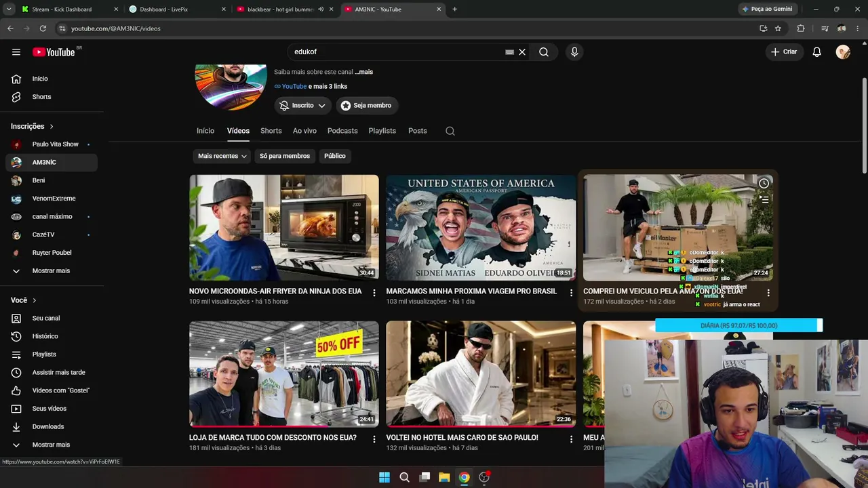868x488 pixels.
Task: Open Paulo Vita Show subscription
Action: point(52,144)
